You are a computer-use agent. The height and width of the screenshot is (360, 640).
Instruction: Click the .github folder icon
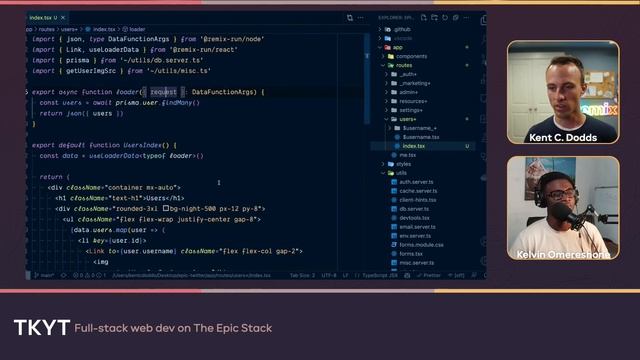388,29
